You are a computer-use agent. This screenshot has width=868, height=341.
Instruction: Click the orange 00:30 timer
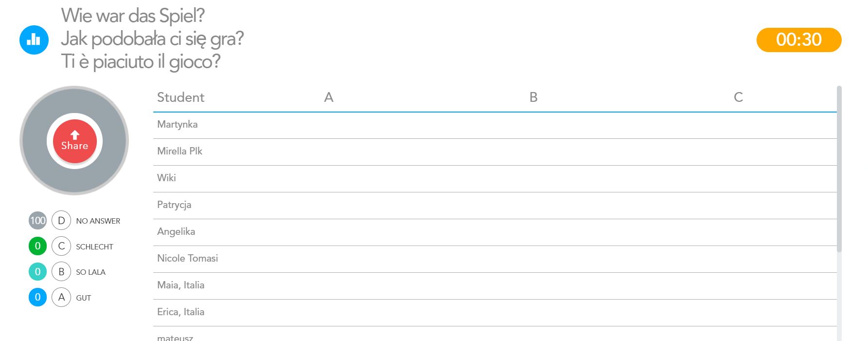pos(798,39)
